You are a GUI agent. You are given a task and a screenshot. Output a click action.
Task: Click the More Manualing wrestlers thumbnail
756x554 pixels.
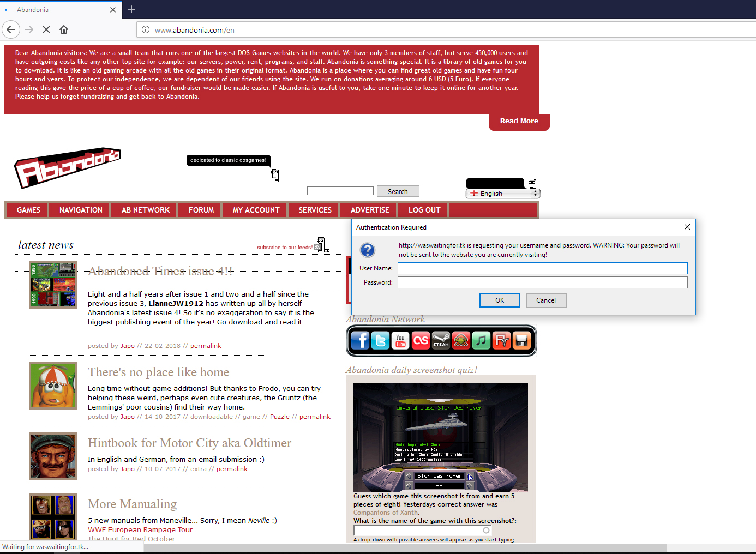(53, 517)
